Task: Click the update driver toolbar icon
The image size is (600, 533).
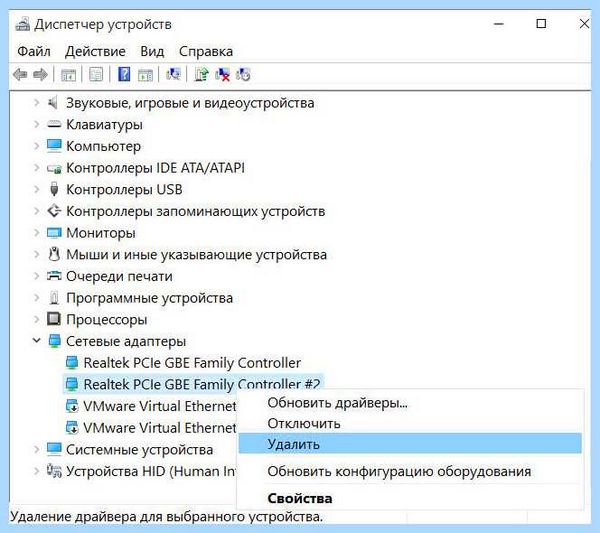Action: [x=202, y=74]
